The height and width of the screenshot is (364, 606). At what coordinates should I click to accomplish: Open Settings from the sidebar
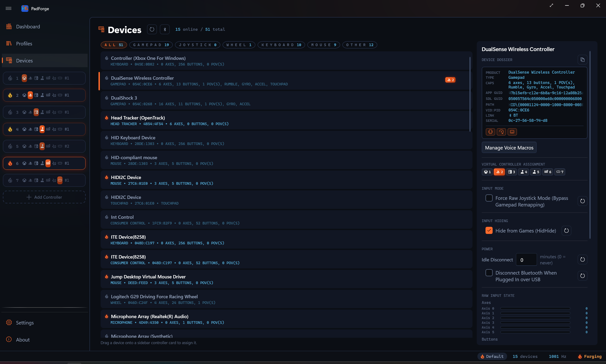point(45,323)
